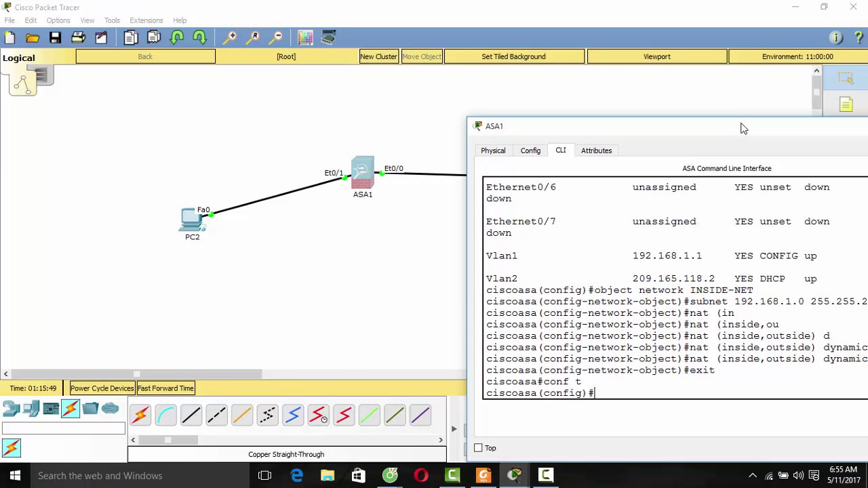Toggle the Top checkbox in ASA1 window
This screenshot has height=488, width=868.
pyautogui.click(x=478, y=448)
